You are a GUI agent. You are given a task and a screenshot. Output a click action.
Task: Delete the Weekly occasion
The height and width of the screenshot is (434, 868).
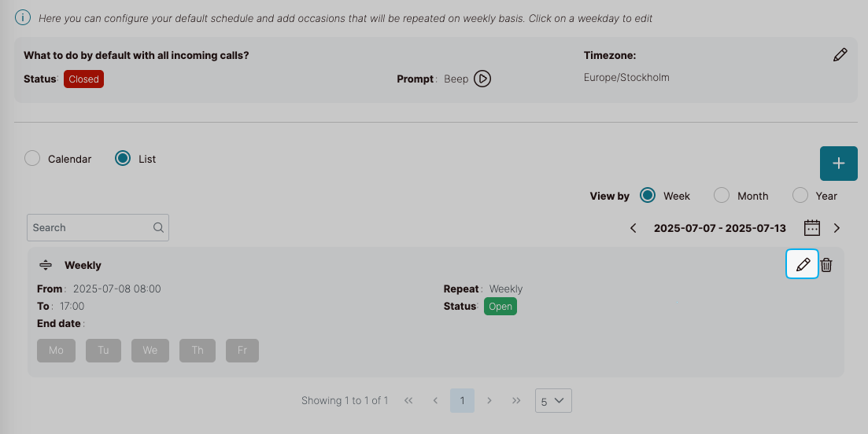(x=826, y=265)
